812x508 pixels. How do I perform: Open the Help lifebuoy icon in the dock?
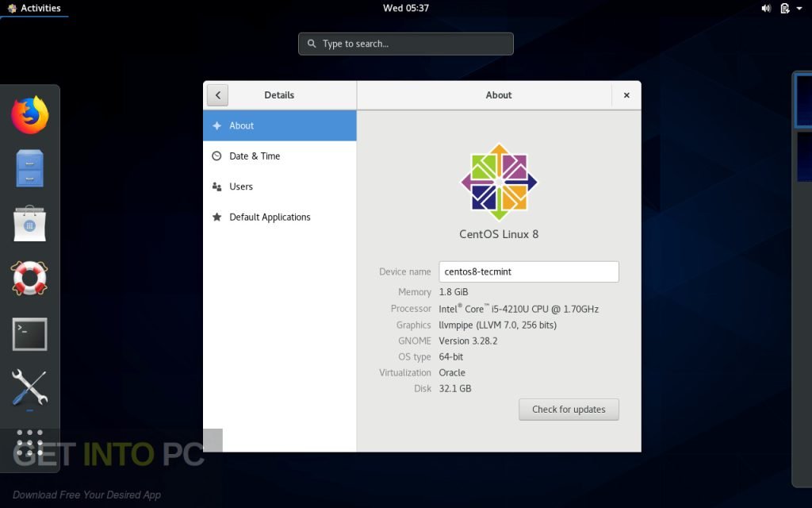click(29, 279)
